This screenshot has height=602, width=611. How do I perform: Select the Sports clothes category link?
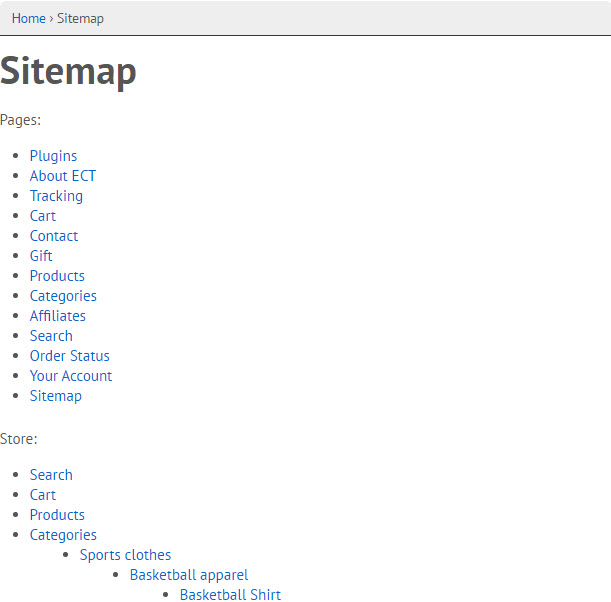coord(125,555)
